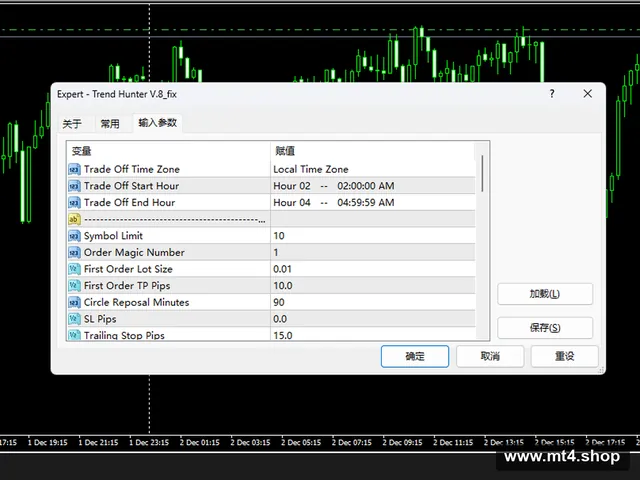
Task: Click the Trade Off End Hour row icon
Action: 74,202
